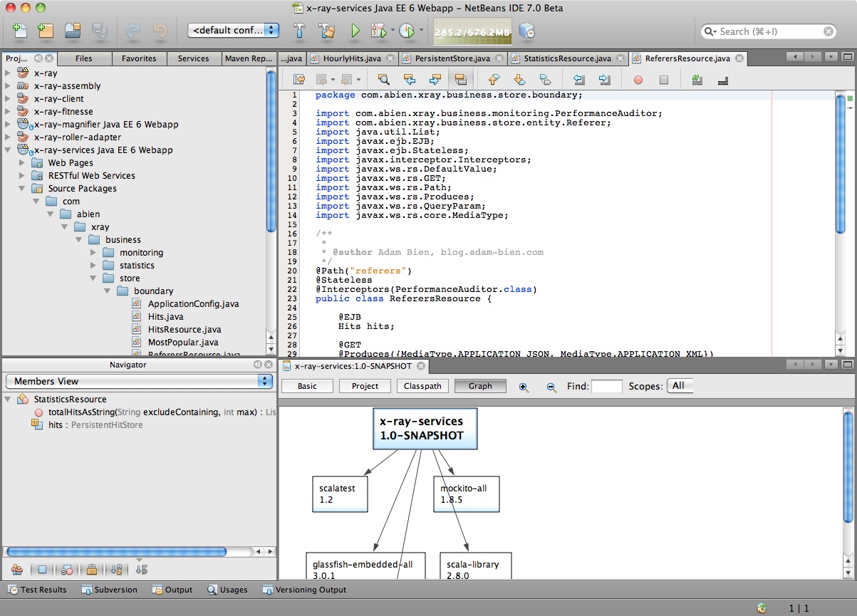
Task: Open the HourlyHits.java editor tab
Action: tap(352, 58)
